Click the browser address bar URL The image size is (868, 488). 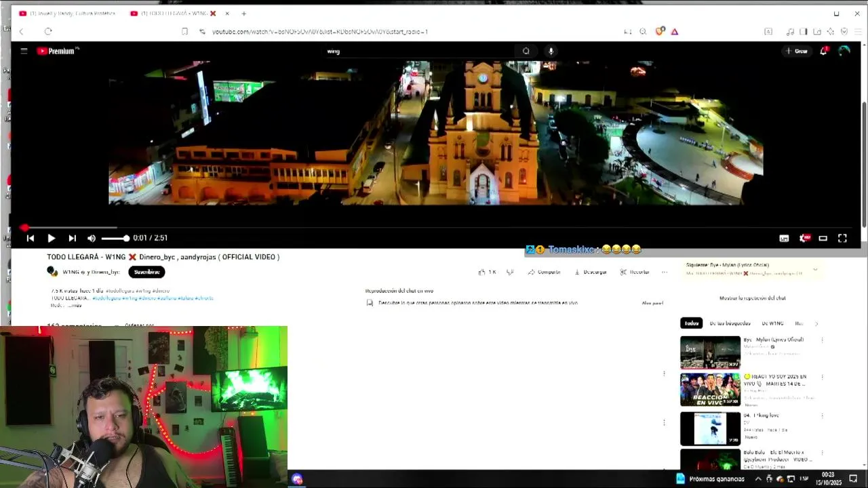click(320, 32)
